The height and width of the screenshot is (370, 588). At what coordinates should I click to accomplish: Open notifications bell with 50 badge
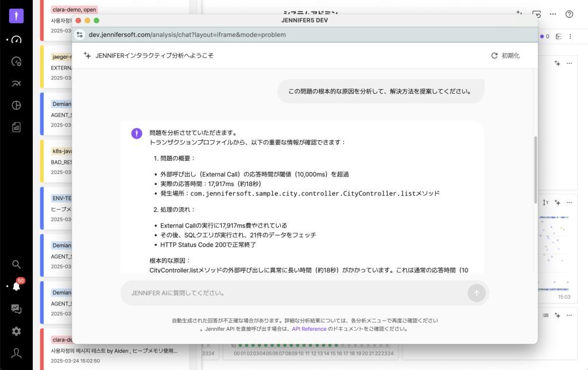pos(16,286)
